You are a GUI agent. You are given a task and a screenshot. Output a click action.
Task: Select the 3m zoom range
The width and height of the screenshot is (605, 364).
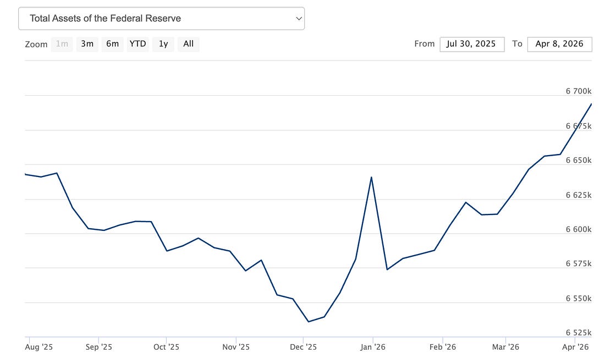87,44
